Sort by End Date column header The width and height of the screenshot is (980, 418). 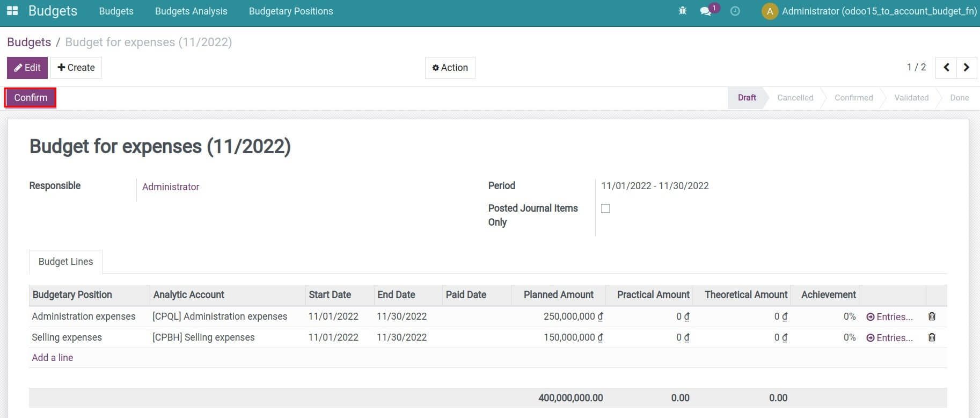click(408, 295)
